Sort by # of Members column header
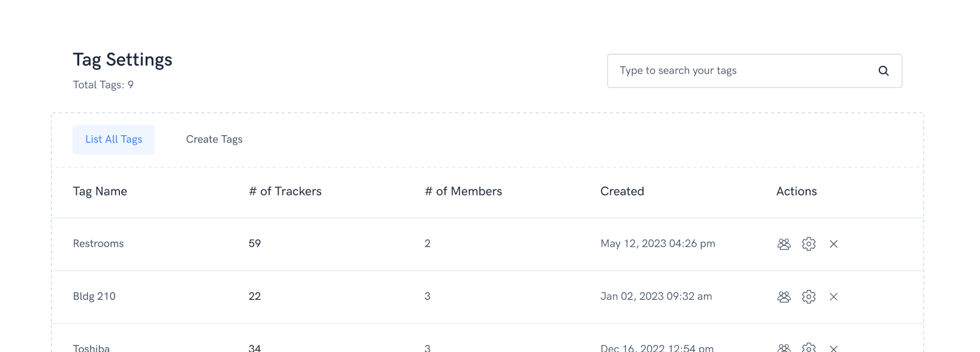980x352 pixels. (x=463, y=191)
